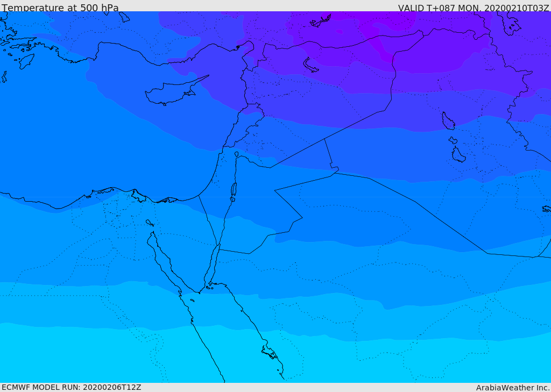This screenshot has width=551, height=392.
Task: Click the 'Temperature at 500 hPa' title text
Action: (x=60, y=8)
